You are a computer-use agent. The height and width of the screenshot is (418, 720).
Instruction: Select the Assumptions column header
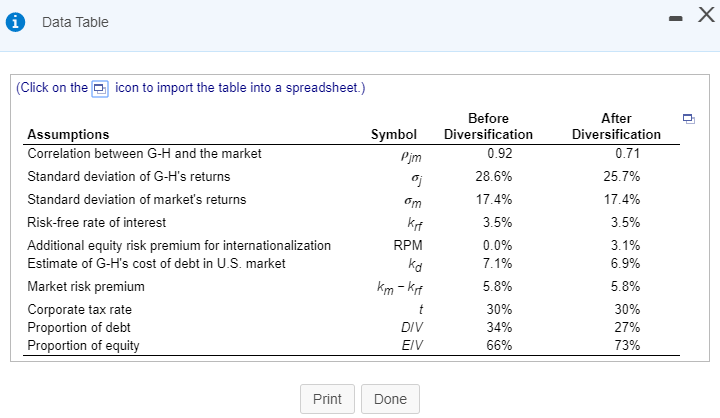[x=69, y=134]
